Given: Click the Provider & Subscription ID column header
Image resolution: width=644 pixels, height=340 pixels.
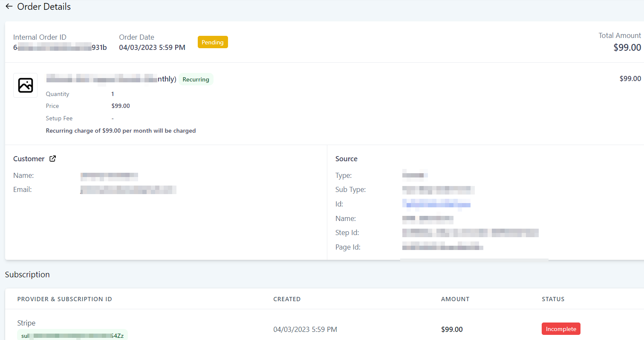Looking at the screenshot, I should pos(65,299).
